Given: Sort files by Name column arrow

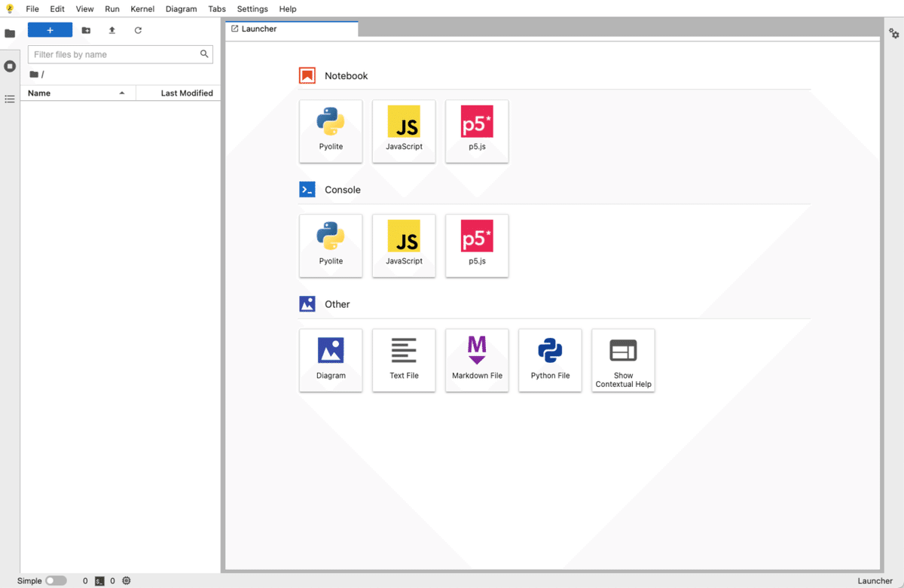Looking at the screenshot, I should click(x=122, y=93).
